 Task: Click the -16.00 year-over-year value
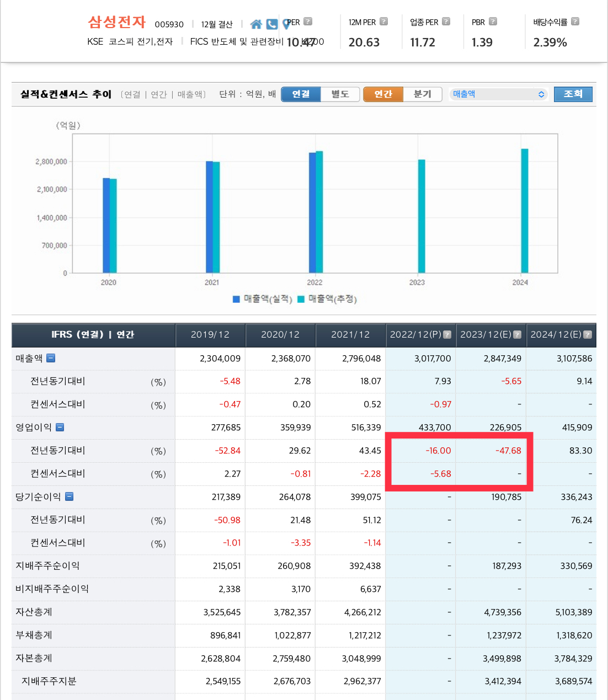point(438,451)
